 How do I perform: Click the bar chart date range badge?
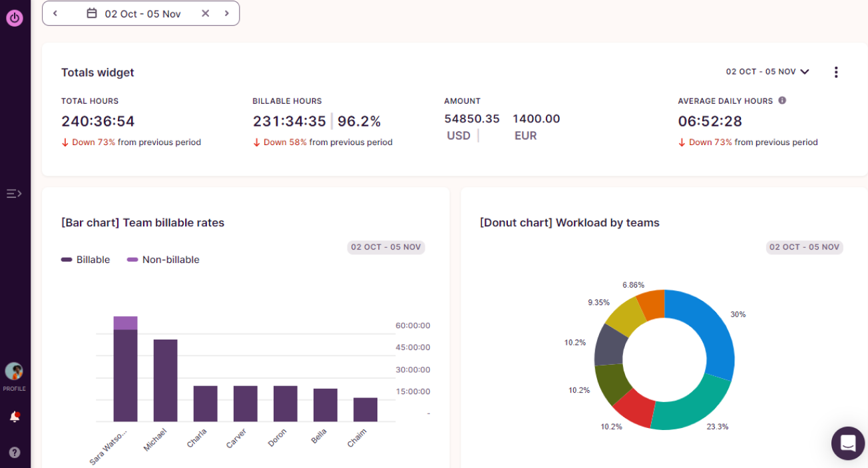tap(386, 247)
